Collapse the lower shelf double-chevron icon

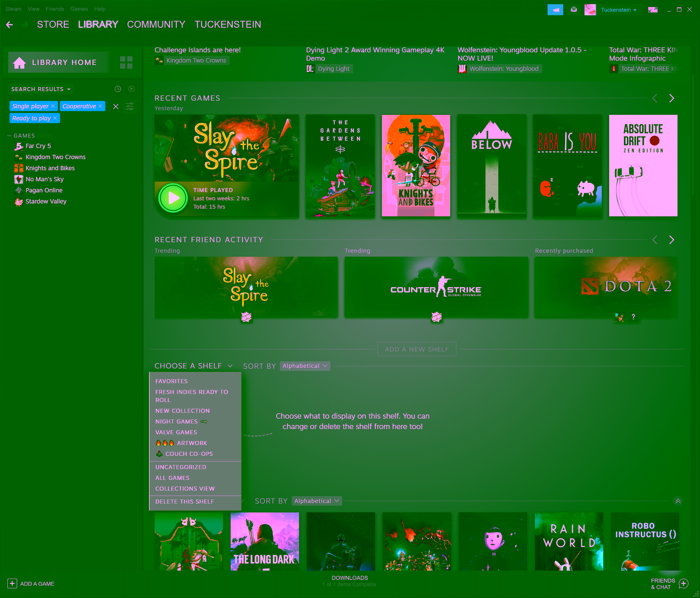678,501
